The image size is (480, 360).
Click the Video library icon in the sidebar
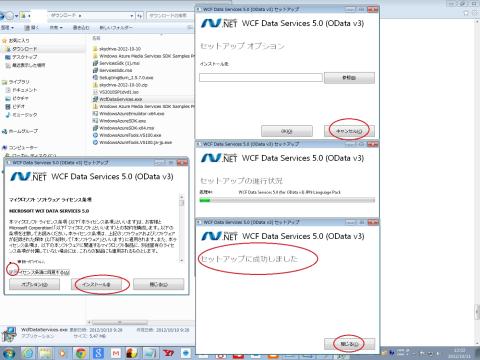coord(8,106)
